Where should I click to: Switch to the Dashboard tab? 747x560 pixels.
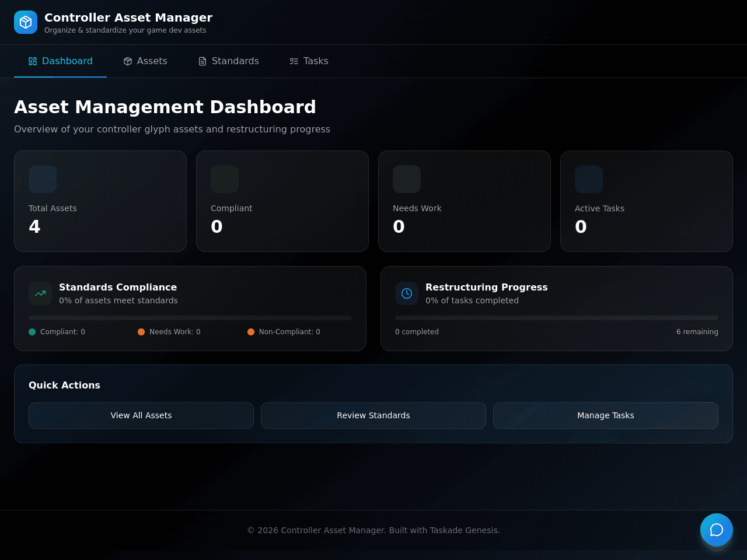[61, 61]
